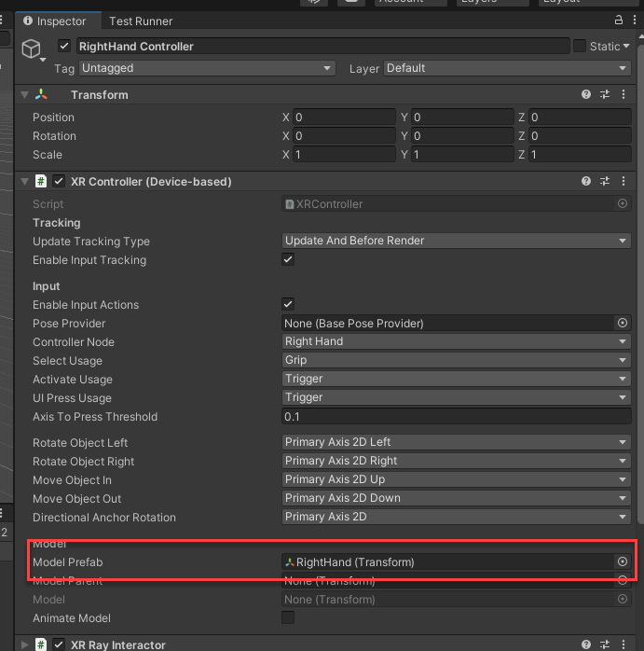Click the Rotation Y field
This screenshot has width=644, height=651.
[462, 136]
